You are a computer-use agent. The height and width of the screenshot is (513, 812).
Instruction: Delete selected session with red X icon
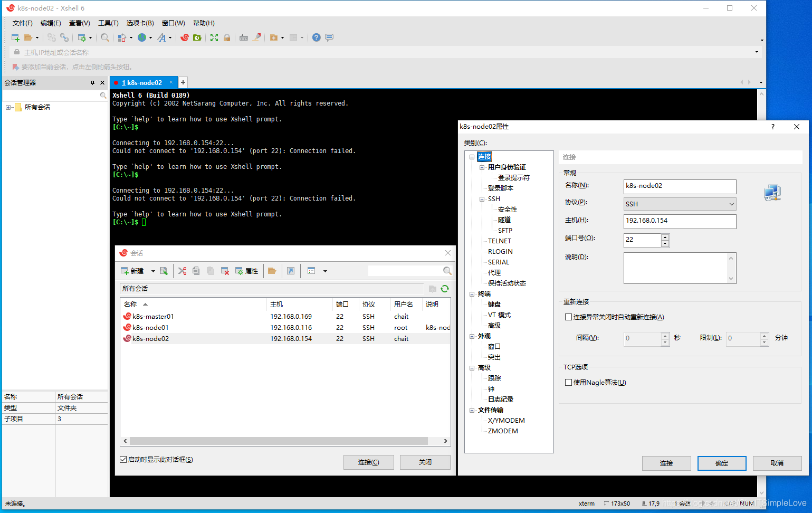coord(224,271)
